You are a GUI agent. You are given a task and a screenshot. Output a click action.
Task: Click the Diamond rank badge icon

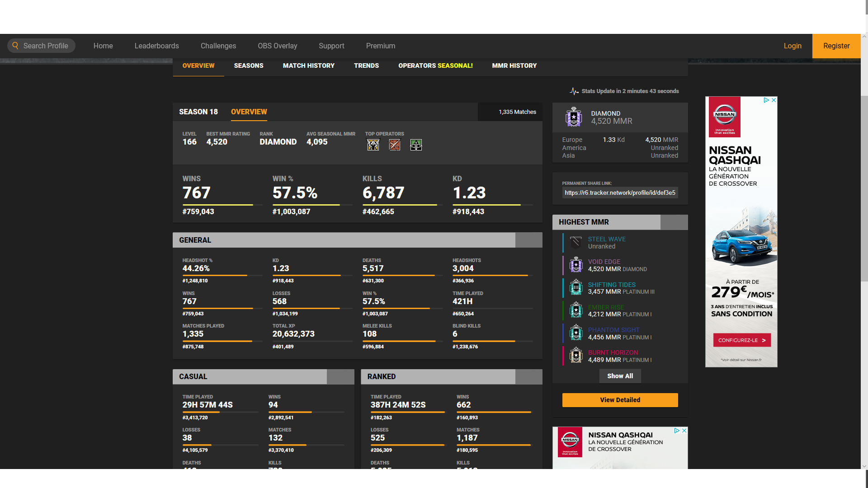[x=574, y=117]
